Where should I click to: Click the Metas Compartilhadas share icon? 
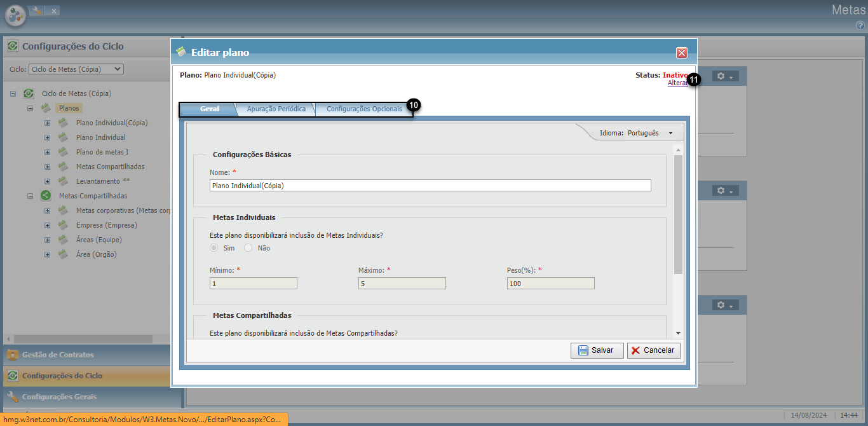click(x=46, y=196)
